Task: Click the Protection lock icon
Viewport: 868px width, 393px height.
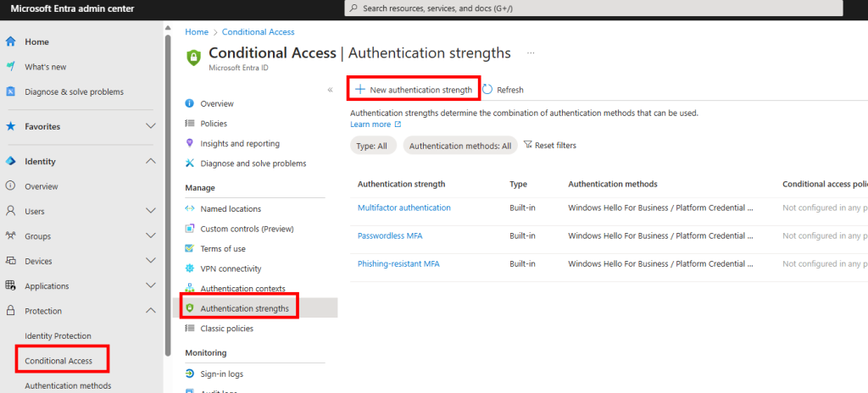Action: pyautogui.click(x=10, y=311)
